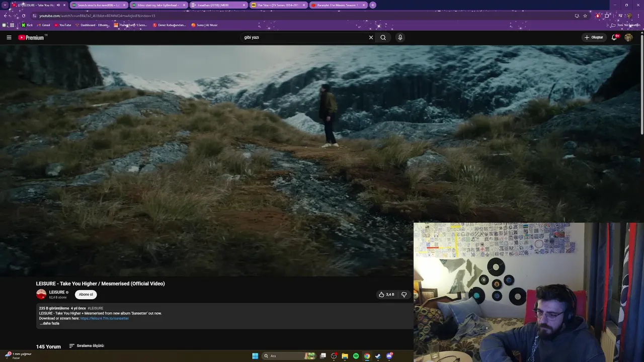Switch to the Parasyte The Maxim tab

[338, 5]
